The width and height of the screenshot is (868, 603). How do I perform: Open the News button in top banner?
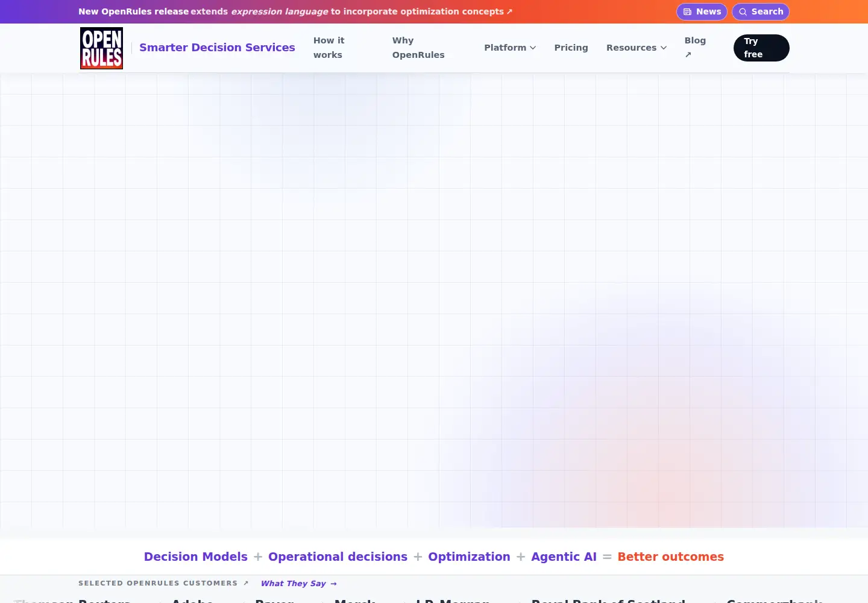tap(702, 11)
